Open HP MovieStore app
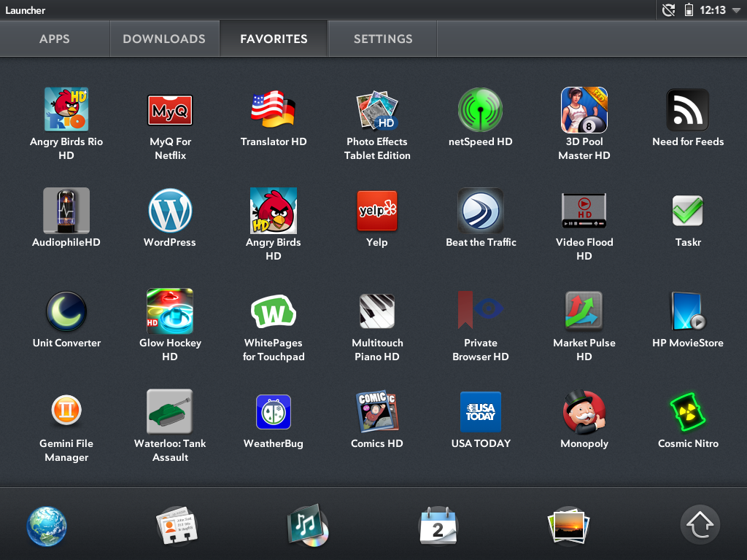The height and width of the screenshot is (560, 747). point(688,311)
